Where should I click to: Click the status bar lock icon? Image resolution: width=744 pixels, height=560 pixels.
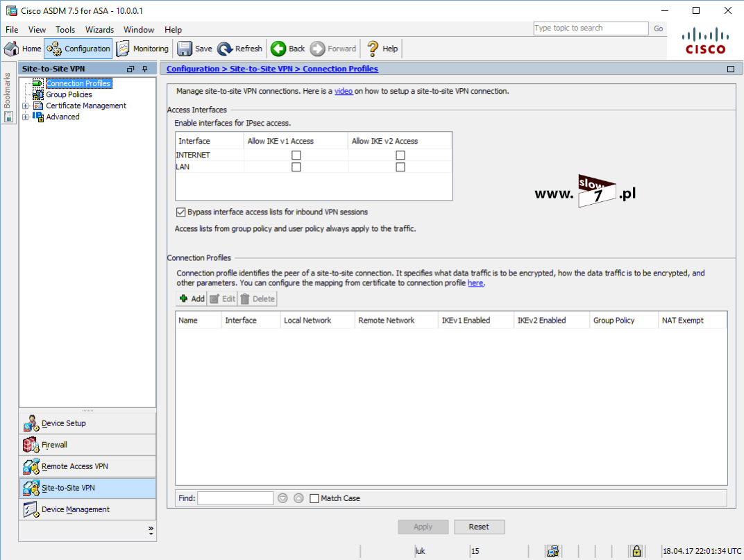click(x=636, y=551)
